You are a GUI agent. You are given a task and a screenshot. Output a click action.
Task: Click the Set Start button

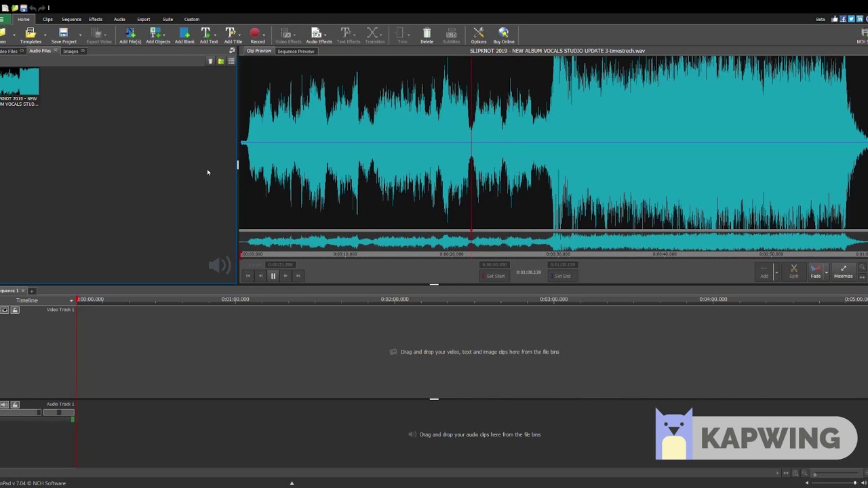(x=494, y=276)
